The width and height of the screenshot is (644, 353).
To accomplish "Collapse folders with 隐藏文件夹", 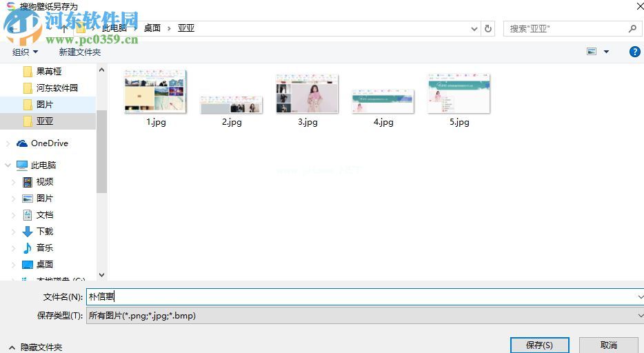I will pos(36,347).
